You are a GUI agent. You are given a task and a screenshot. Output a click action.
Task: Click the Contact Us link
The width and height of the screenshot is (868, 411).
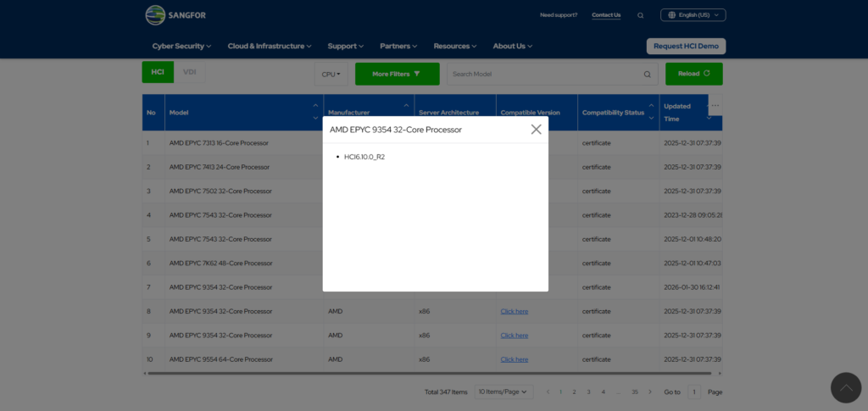coord(606,15)
